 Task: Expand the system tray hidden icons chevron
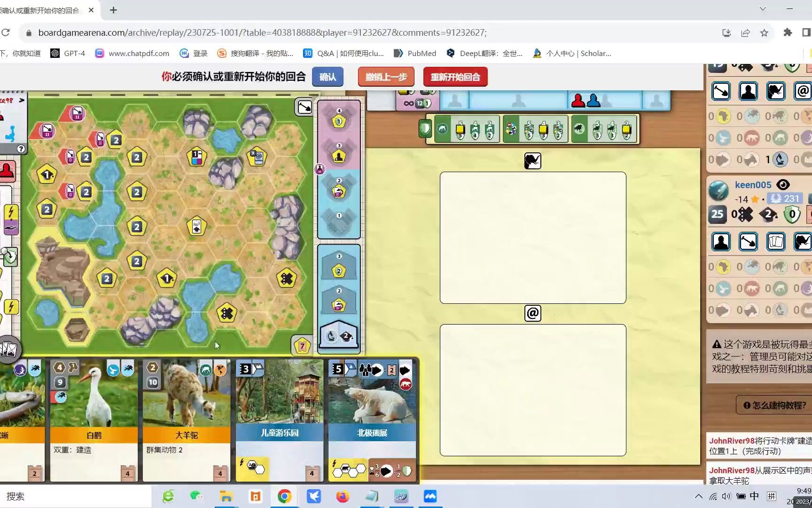699,496
